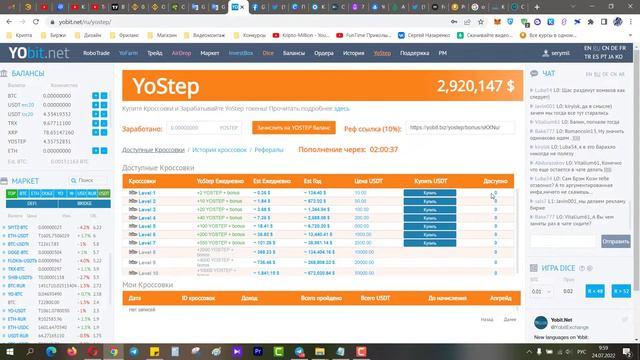Screen dimensions: 640x360
Task: Click the Yobit.Net twitter avatar
Action: click(x=541, y=322)
